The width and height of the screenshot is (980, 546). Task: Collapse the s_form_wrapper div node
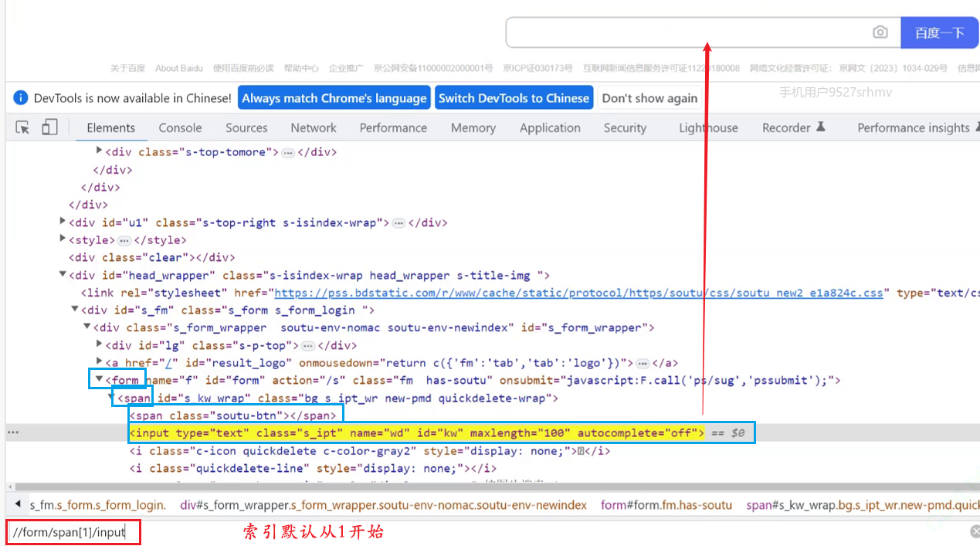pos(87,327)
